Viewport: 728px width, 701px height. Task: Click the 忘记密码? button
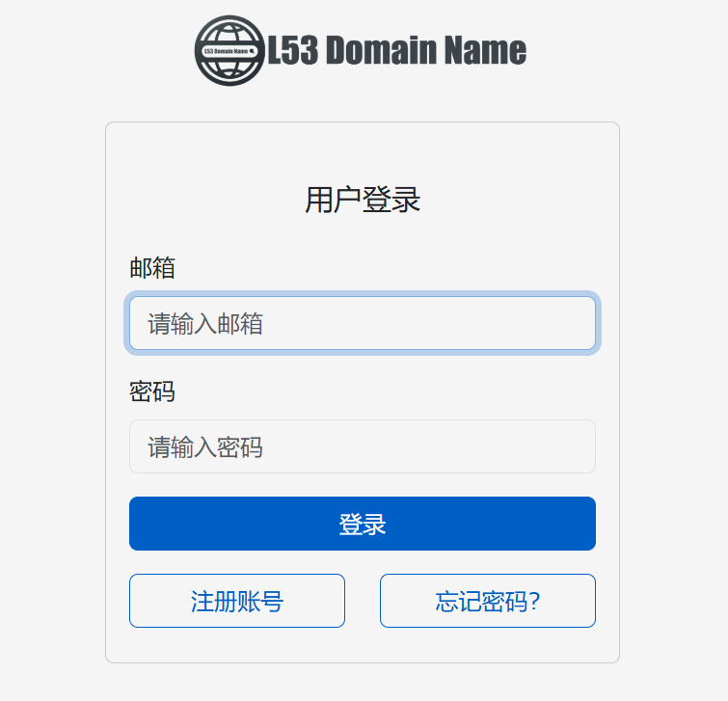pos(487,601)
